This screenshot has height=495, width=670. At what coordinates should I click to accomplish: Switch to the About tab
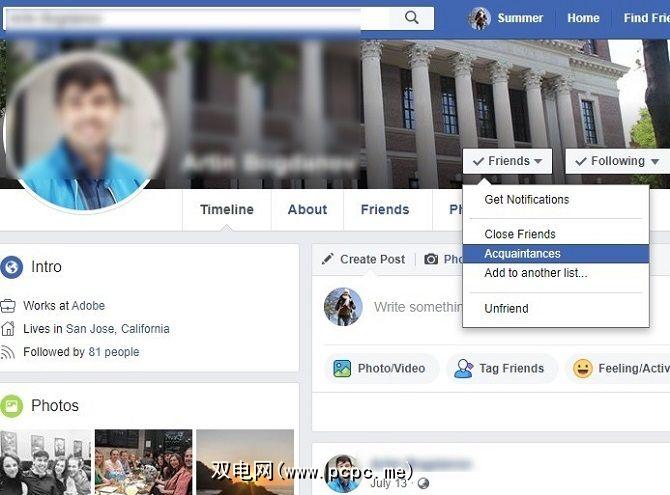pyautogui.click(x=307, y=209)
